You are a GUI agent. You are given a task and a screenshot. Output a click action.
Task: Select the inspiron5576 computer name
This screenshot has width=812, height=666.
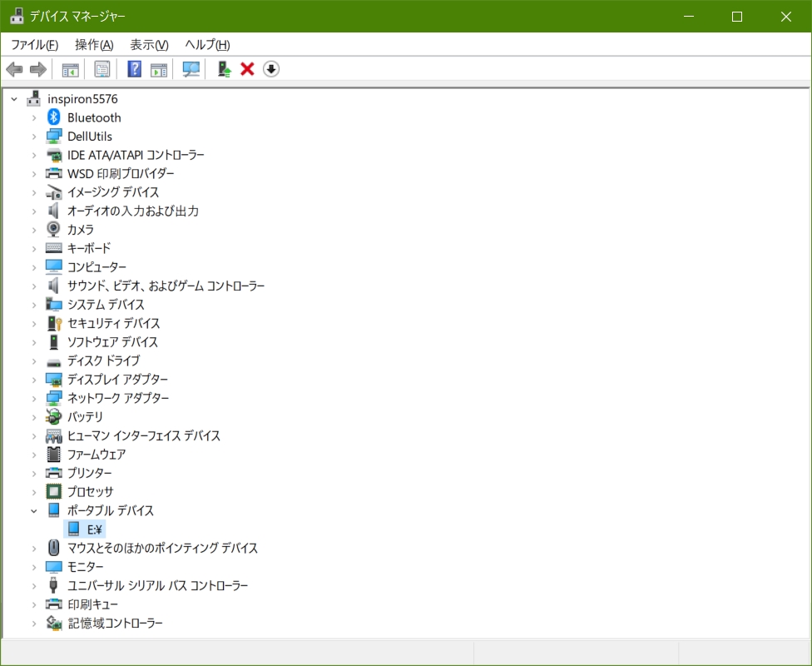coord(82,98)
